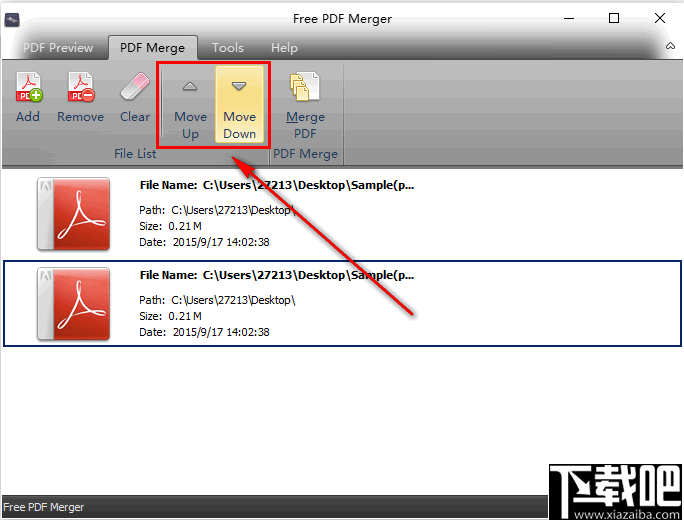This screenshot has height=520, width=684.
Task: Click the second entry's Size 0.21 M line
Action: [171, 316]
